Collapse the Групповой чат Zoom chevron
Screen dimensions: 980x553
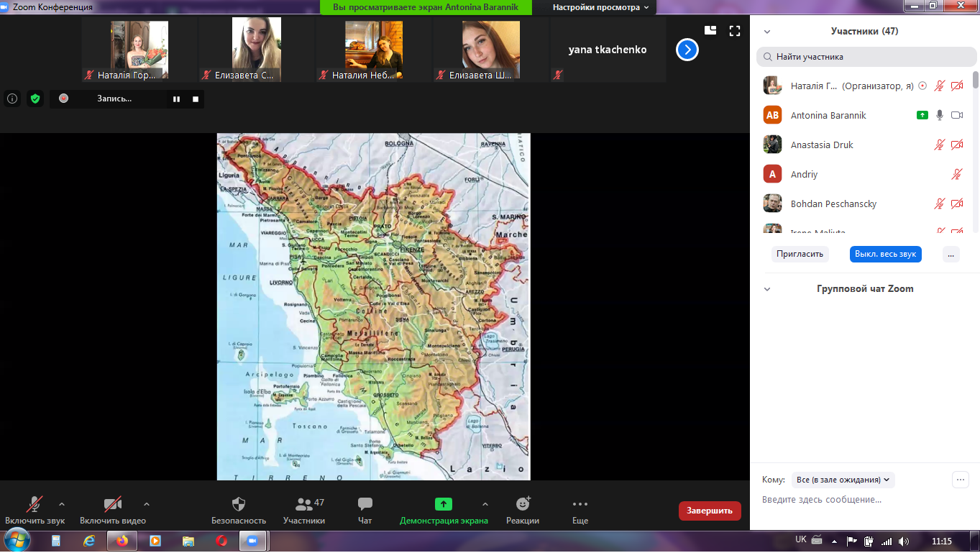coord(767,289)
